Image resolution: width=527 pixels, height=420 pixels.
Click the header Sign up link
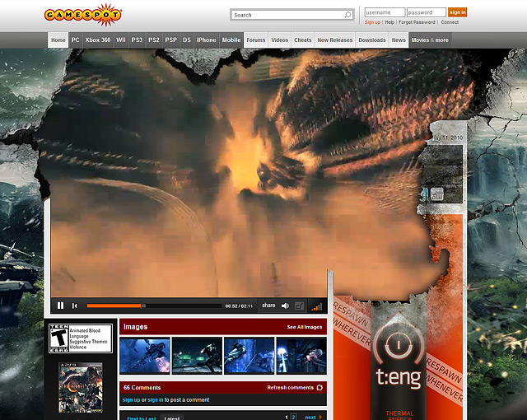[372, 22]
